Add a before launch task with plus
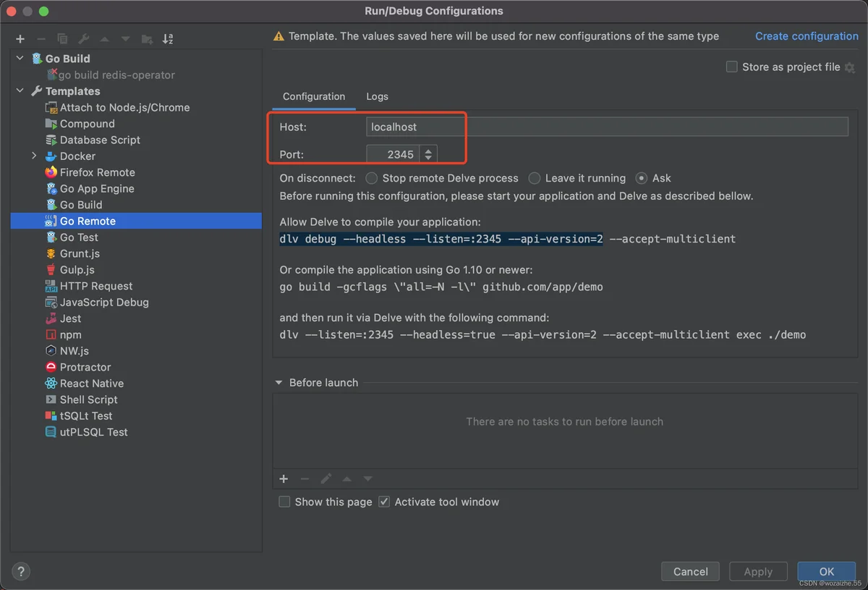 (284, 479)
